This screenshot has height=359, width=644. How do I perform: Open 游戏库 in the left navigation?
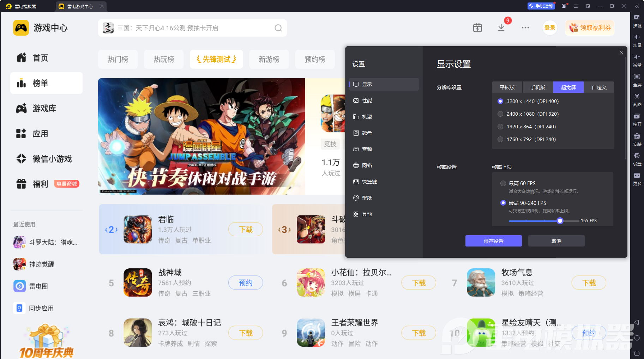point(46,108)
